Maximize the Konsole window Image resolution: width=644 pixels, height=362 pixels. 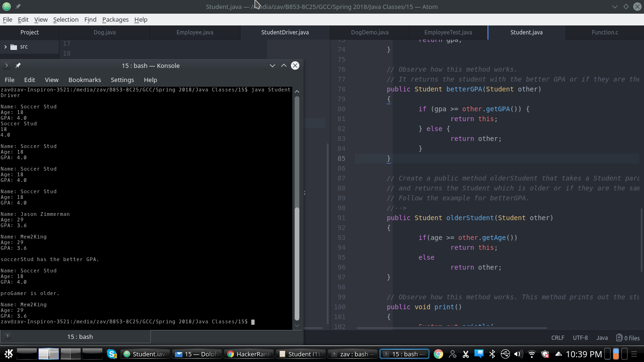(x=284, y=66)
